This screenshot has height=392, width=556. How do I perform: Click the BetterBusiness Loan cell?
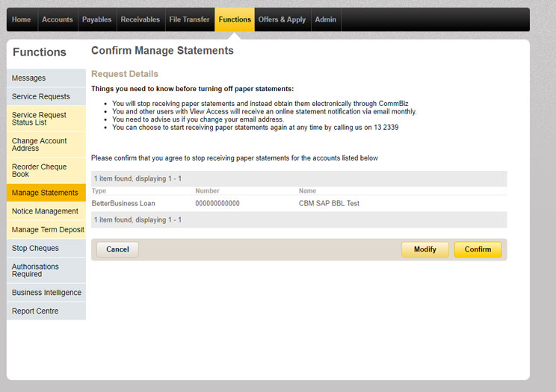(123, 203)
